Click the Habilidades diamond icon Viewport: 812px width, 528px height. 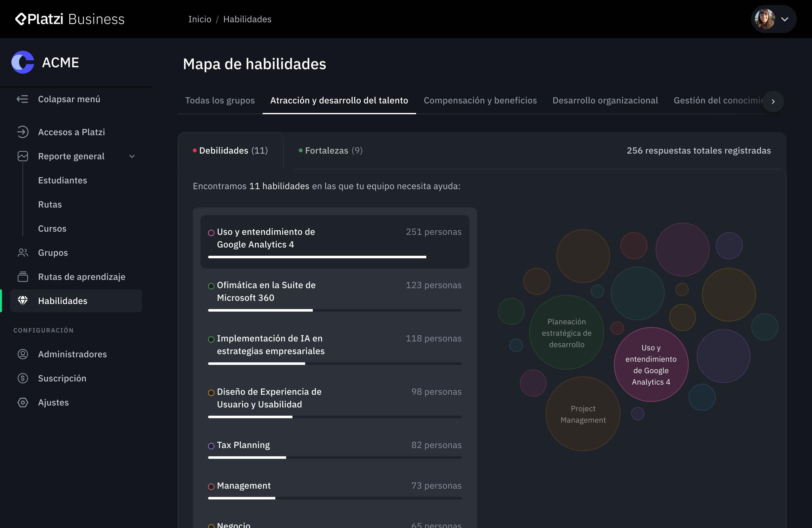[x=23, y=301]
